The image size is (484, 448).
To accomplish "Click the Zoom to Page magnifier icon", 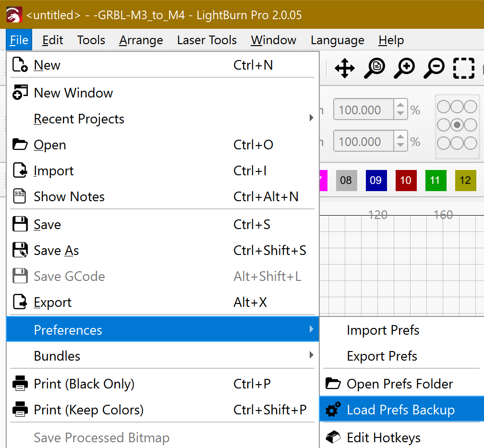I will pos(374,68).
